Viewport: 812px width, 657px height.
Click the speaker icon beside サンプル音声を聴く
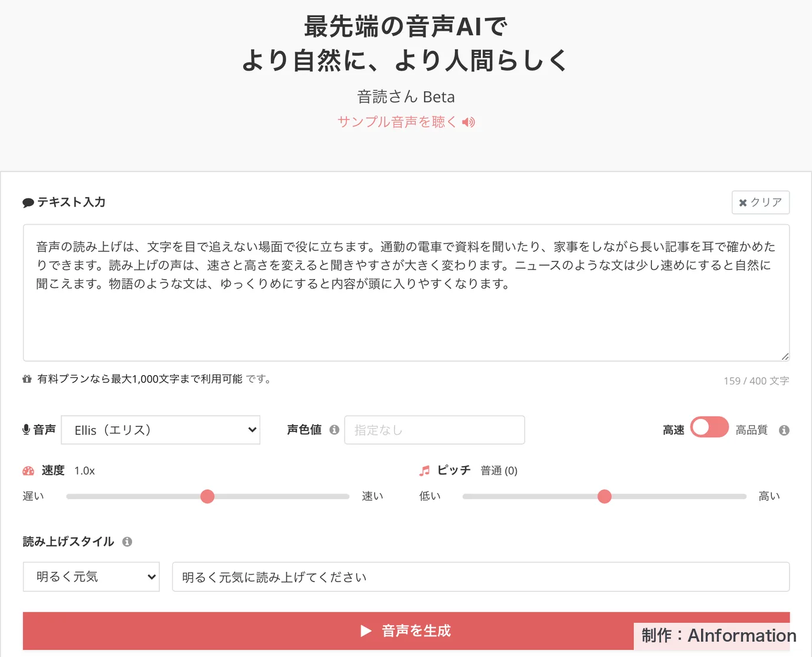coord(469,122)
